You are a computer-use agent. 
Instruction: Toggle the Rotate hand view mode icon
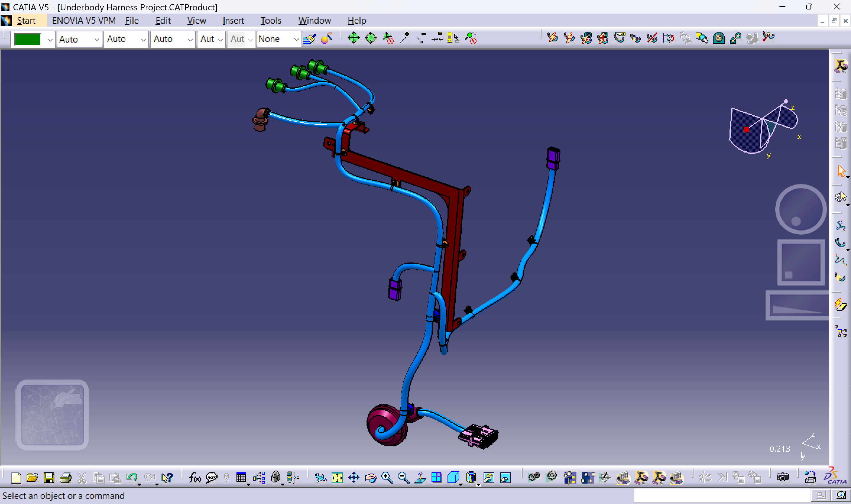[x=370, y=477]
